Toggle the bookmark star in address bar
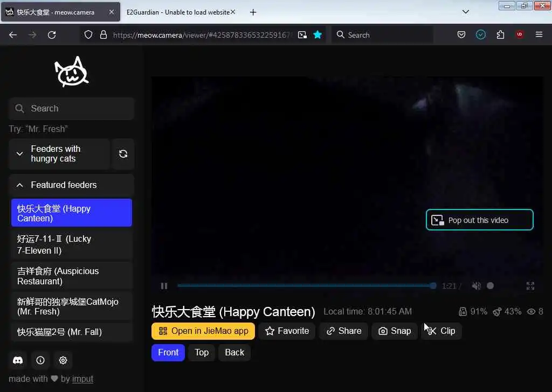This screenshot has width=552, height=392. [318, 35]
